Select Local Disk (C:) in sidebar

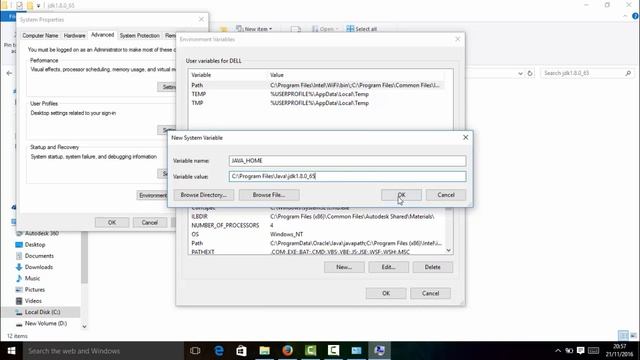41,312
